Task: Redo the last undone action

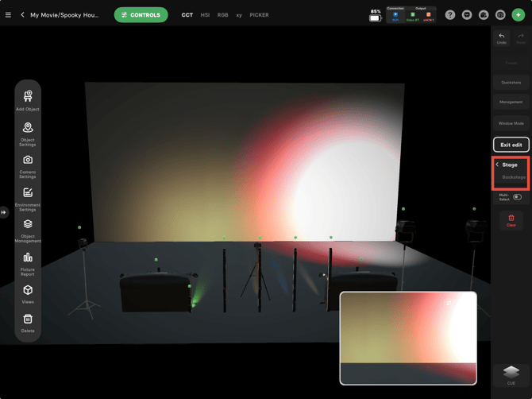Action: click(521, 38)
